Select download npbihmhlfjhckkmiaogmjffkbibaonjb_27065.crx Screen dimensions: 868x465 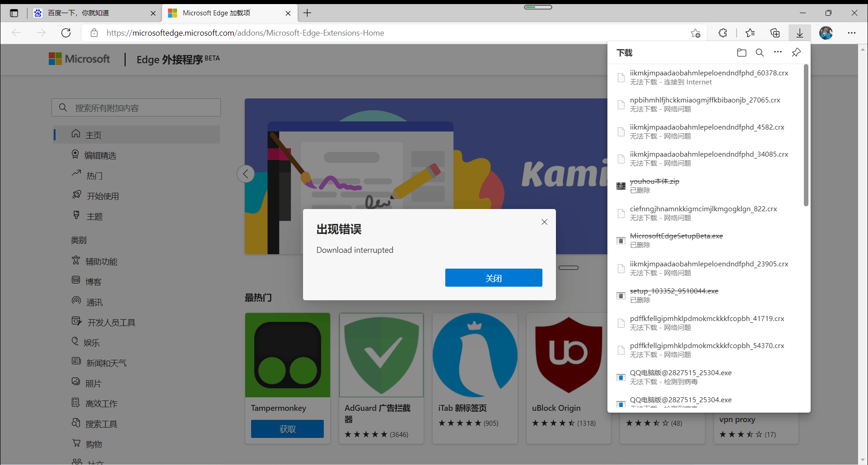tap(706, 104)
